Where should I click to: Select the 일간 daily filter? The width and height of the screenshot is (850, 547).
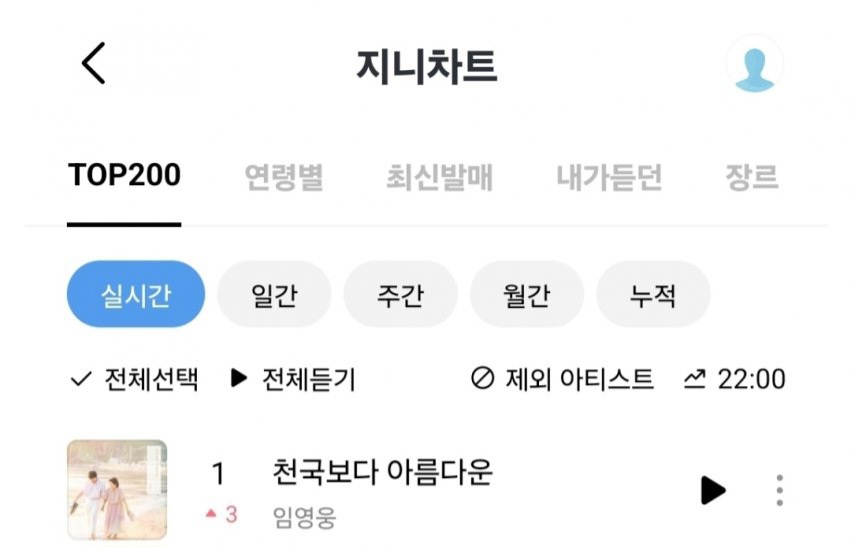coord(273,295)
